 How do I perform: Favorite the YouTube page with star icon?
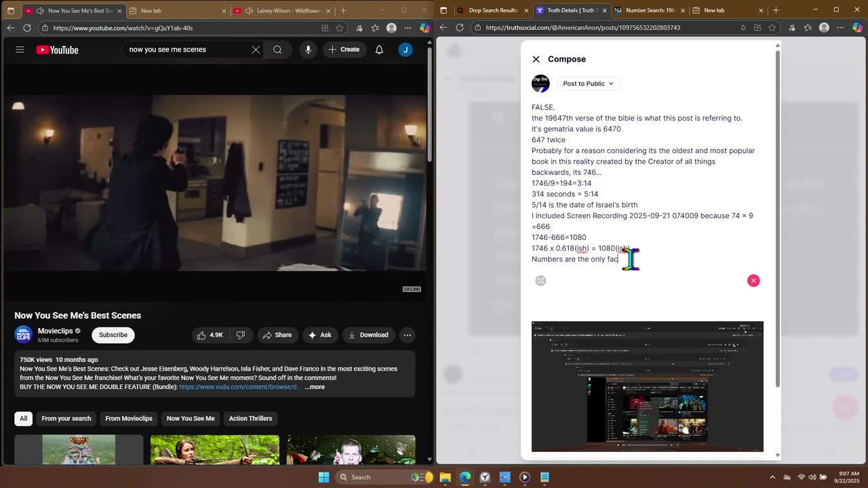[340, 28]
